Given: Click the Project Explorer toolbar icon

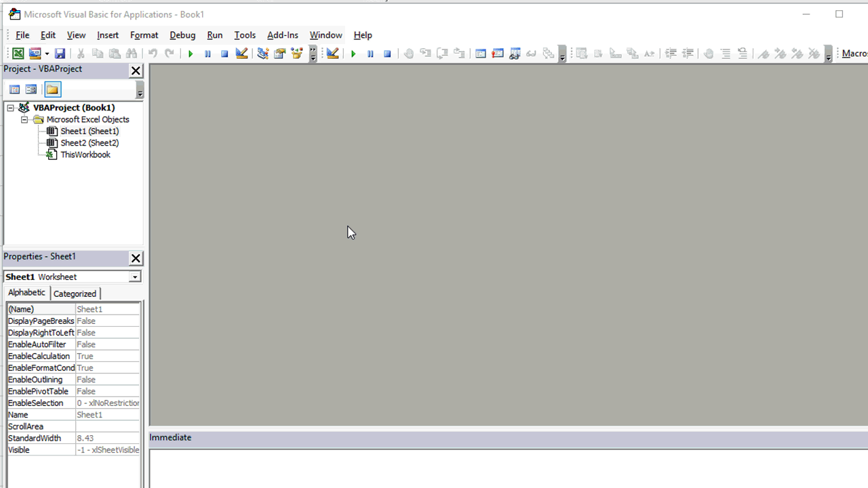Looking at the screenshot, I should click(x=261, y=54).
